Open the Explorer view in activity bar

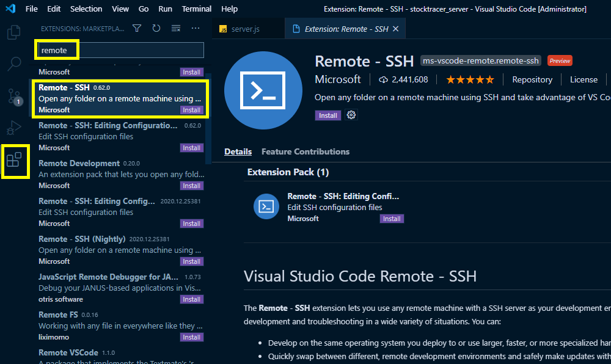pos(14,32)
